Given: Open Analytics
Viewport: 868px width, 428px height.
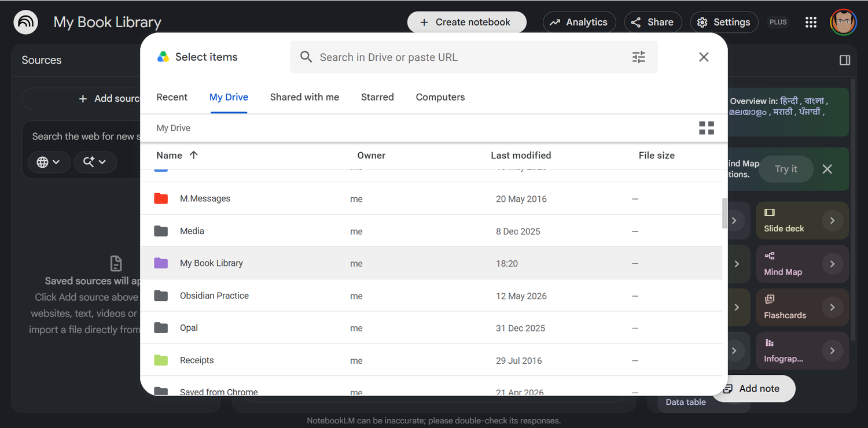Looking at the screenshot, I should click(x=578, y=23).
